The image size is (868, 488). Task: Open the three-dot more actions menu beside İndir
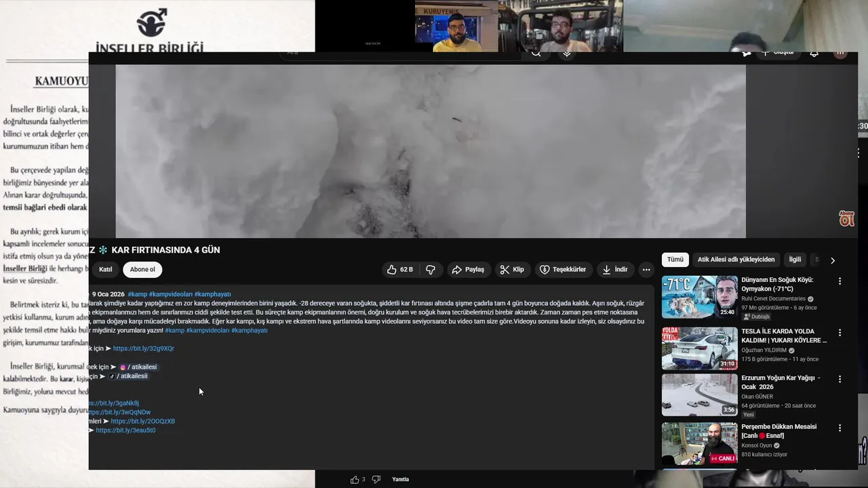(x=646, y=270)
